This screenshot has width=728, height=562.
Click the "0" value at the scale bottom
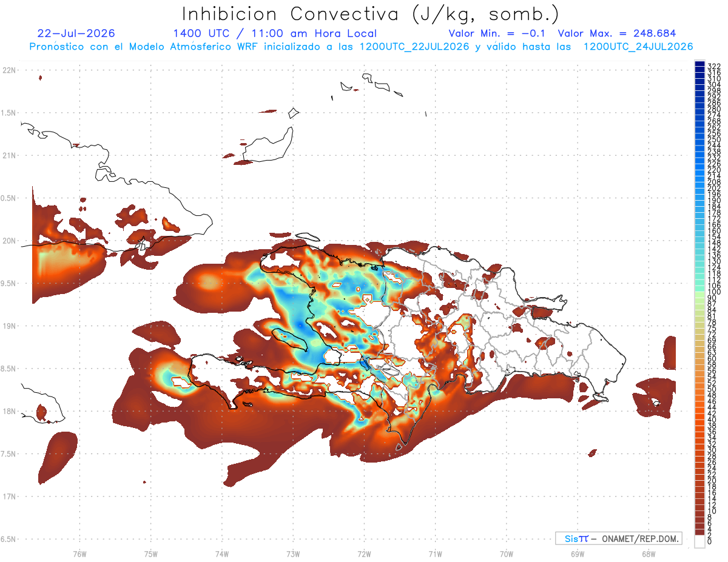point(710,543)
